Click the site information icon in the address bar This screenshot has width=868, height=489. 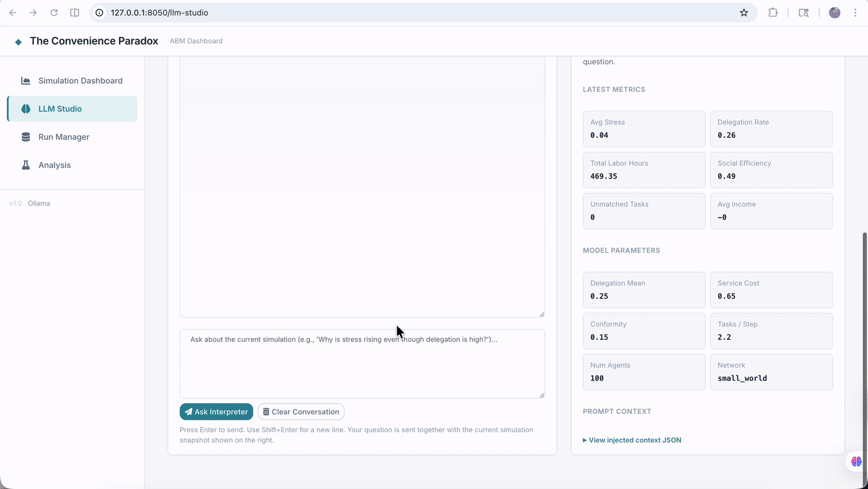tap(99, 13)
